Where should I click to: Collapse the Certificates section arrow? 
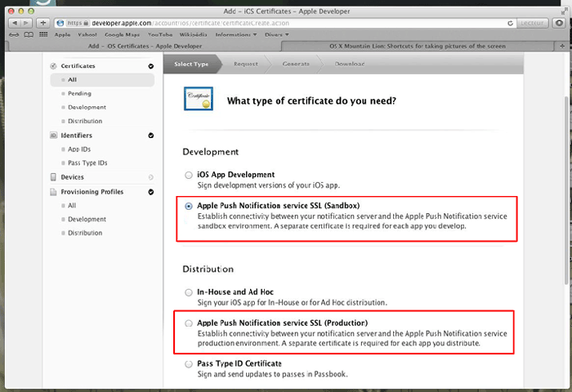tap(150, 66)
